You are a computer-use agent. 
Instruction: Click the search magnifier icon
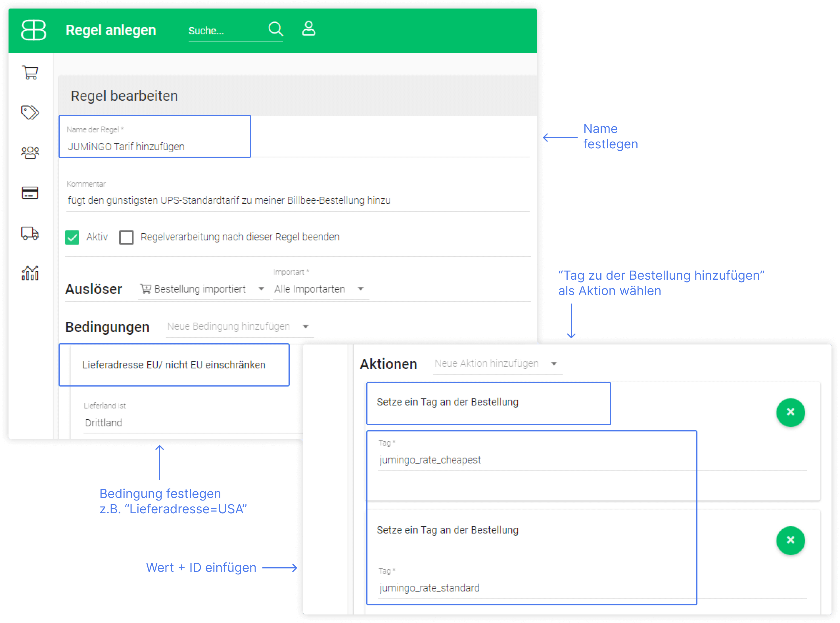coord(275,29)
